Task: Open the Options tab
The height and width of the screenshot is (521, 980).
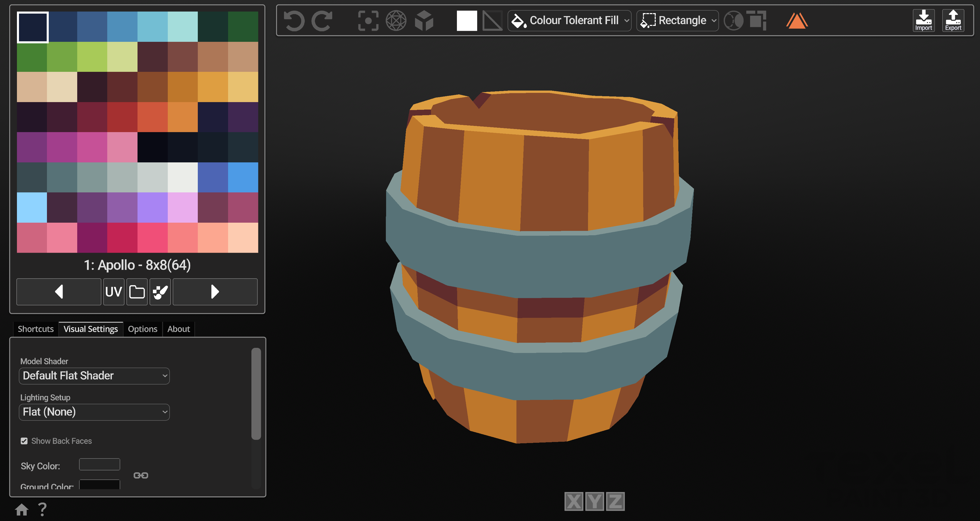Action: 142,329
